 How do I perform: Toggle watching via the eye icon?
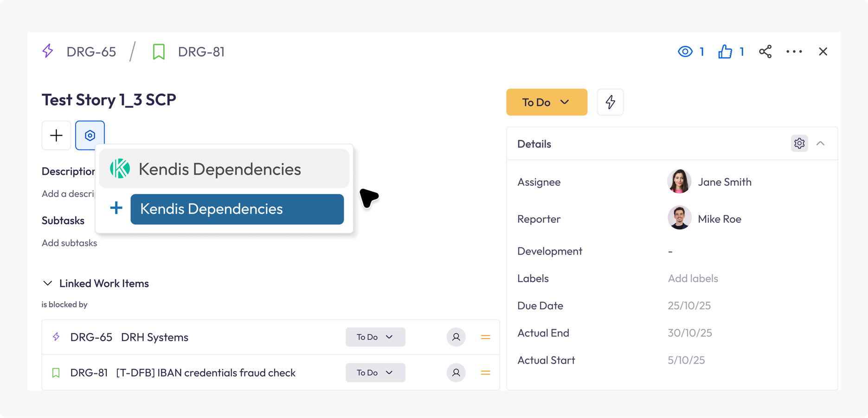(x=685, y=52)
